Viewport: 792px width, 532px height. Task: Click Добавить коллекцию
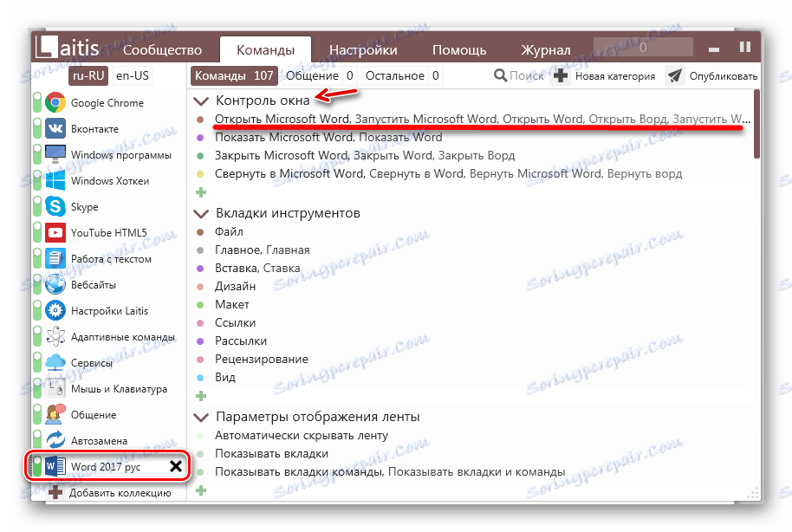(x=120, y=493)
